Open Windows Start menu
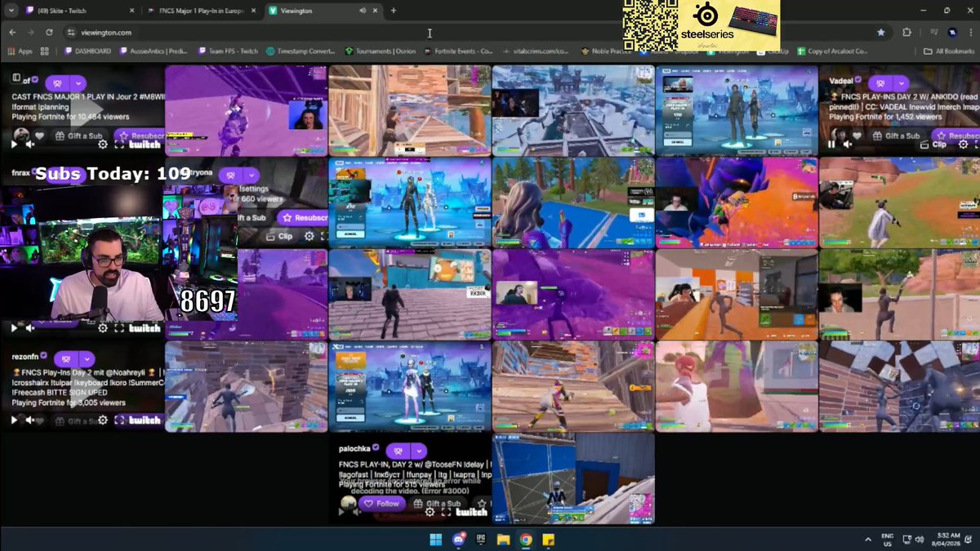 (435, 540)
